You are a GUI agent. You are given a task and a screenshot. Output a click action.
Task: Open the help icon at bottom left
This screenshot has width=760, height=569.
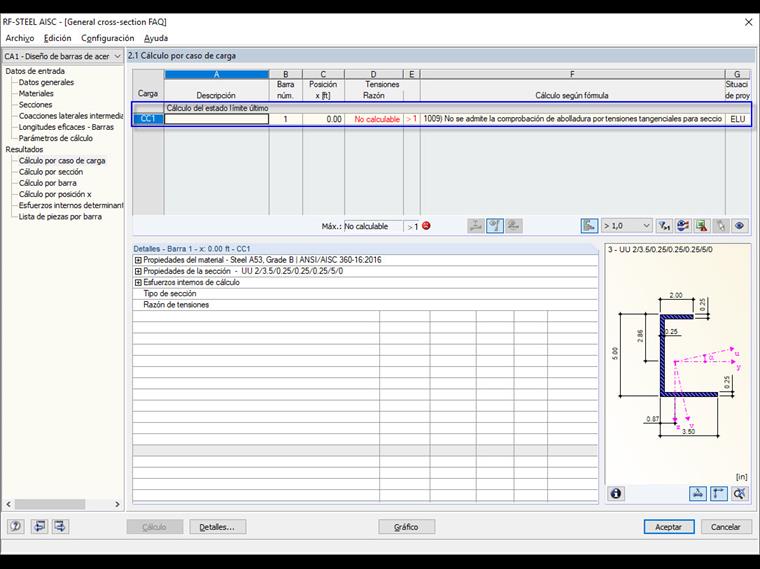tap(16, 526)
